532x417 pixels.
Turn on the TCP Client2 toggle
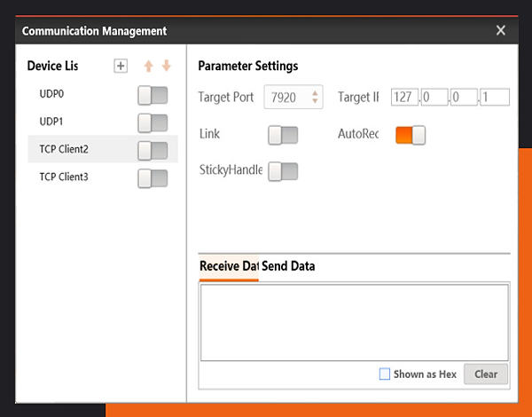tap(153, 151)
